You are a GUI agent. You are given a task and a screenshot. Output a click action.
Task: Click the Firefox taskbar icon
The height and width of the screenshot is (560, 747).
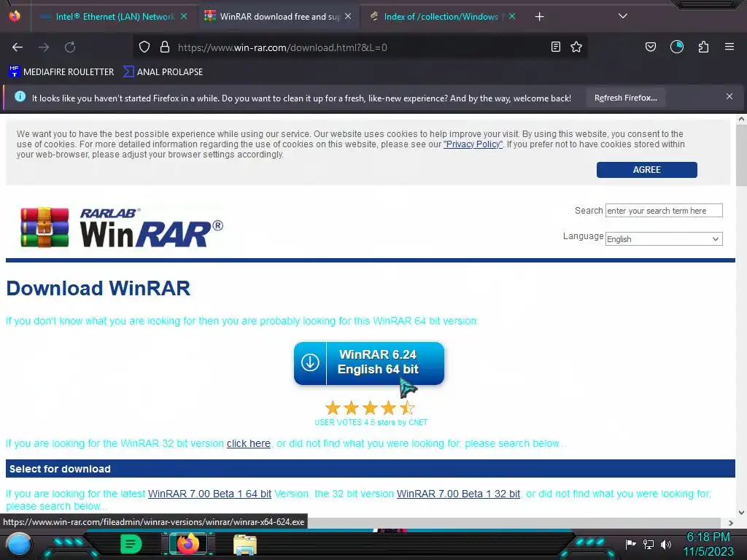pos(188,544)
